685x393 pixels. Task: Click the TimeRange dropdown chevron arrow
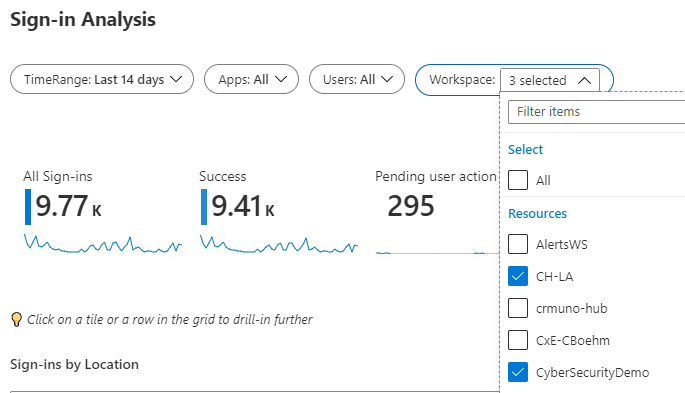coord(176,79)
